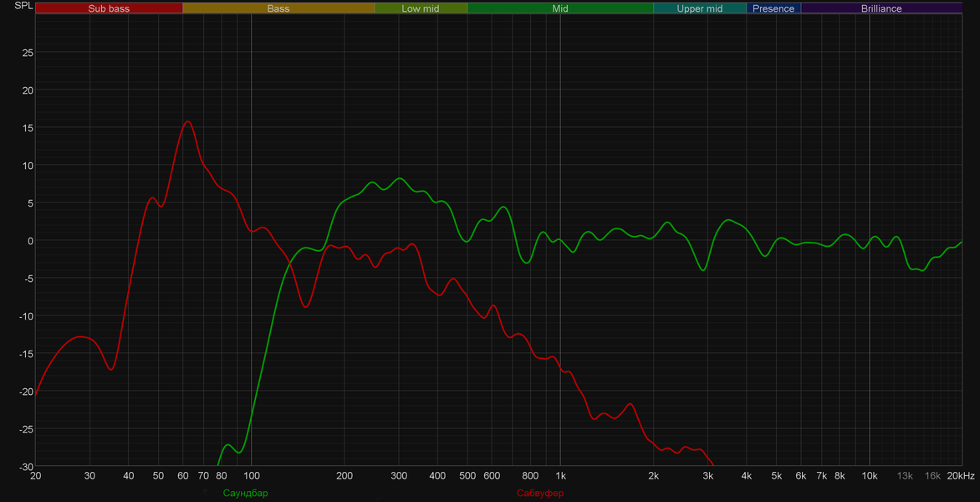
Task: Click the Upper mid band header
Action: pos(699,8)
